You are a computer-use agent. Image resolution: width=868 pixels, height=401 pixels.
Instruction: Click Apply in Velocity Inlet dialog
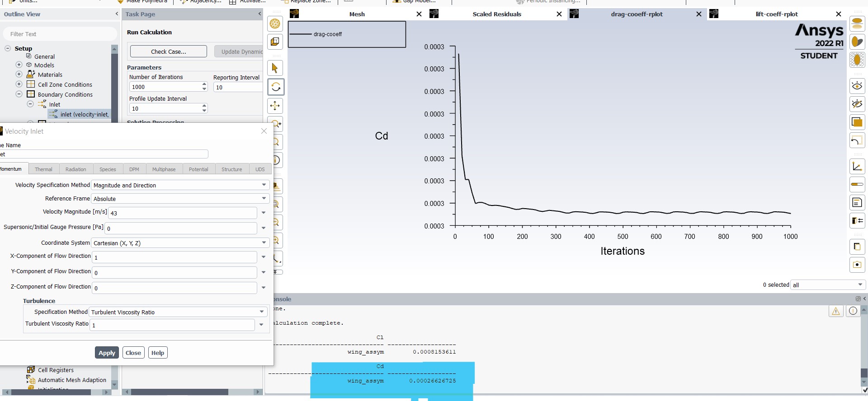[x=107, y=353]
